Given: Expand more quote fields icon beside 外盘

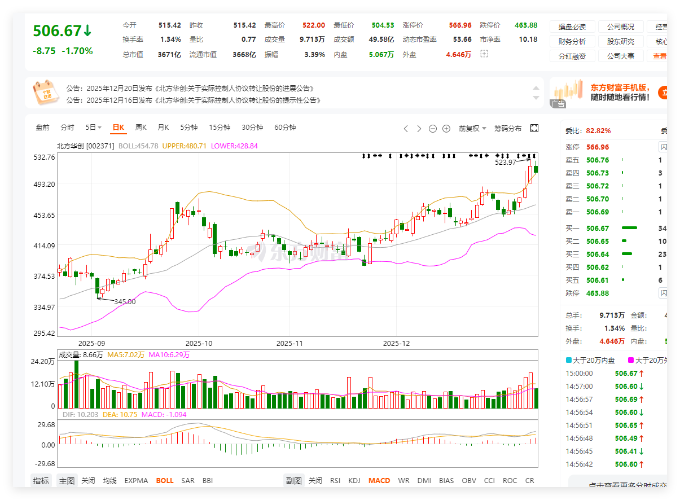Looking at the screenshot, I should tap(484, 54).
